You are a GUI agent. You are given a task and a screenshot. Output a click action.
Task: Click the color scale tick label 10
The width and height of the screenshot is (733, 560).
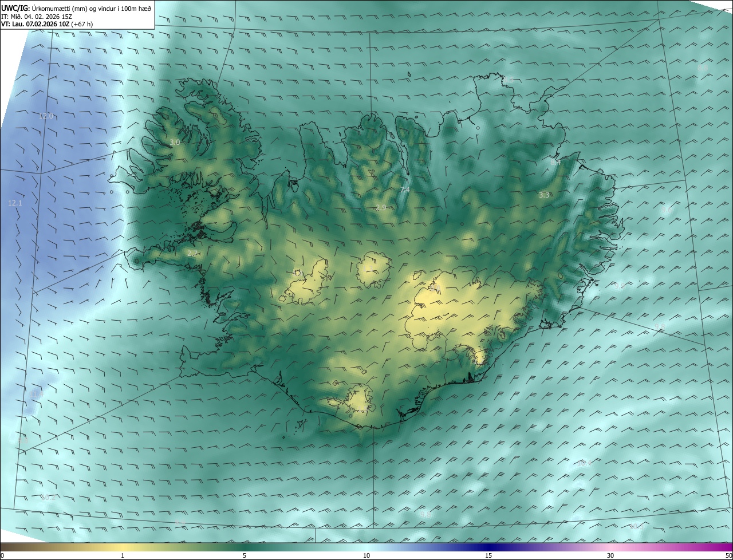point(366,555)
